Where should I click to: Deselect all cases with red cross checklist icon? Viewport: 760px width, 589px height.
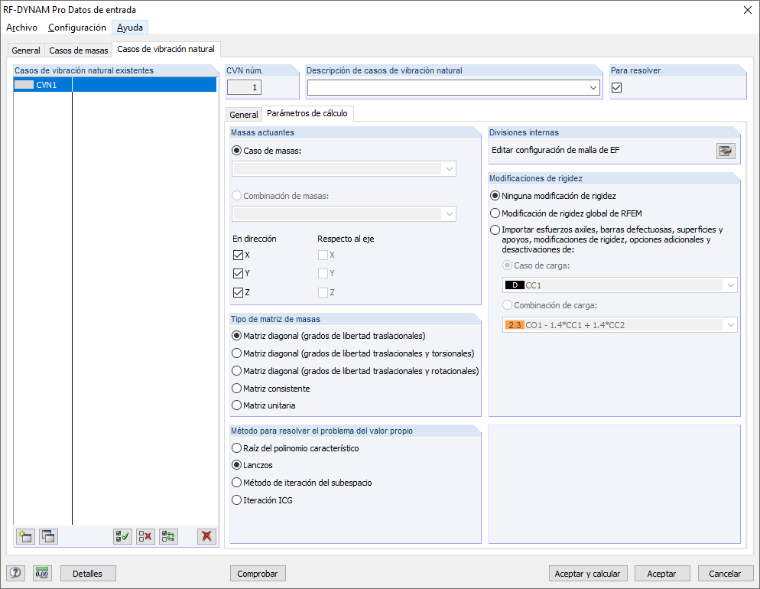pyautogui.click(x=145, y=537)
